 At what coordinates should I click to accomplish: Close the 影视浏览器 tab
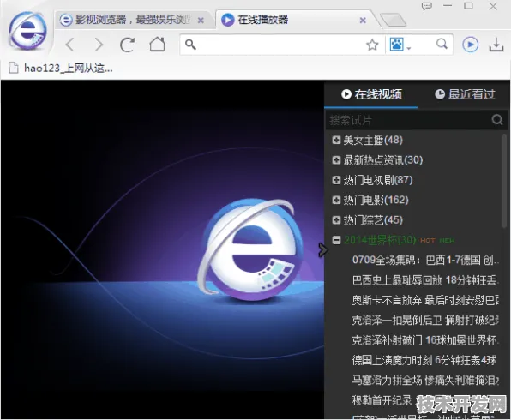(x=201, y=21)
